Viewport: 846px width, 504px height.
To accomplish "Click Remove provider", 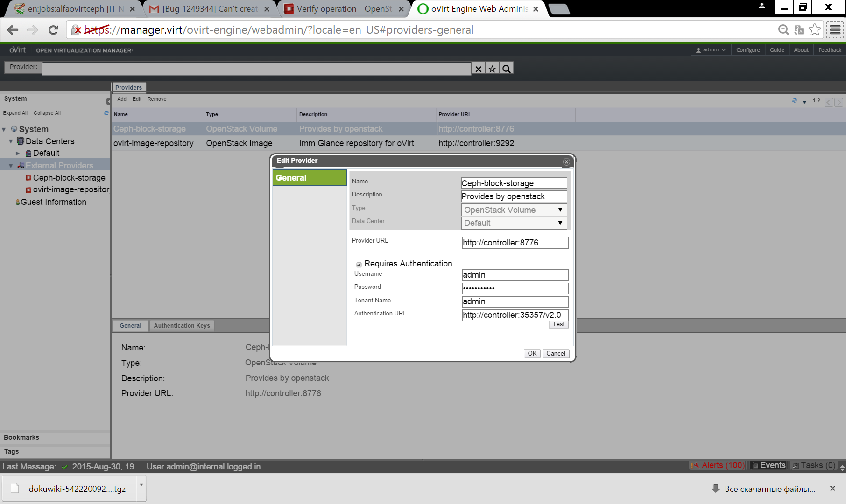I will (157, 99).
